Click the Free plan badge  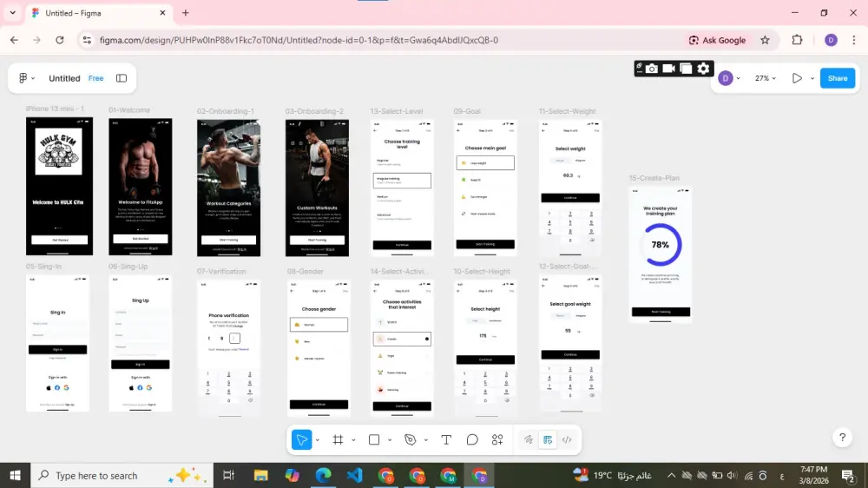point(95,78)
